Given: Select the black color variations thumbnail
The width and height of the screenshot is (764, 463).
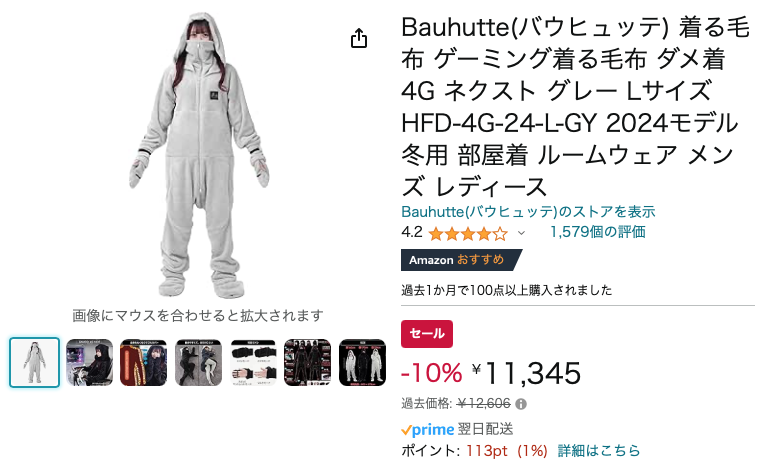Looking at the screenshot, I should tap(307, 363).
